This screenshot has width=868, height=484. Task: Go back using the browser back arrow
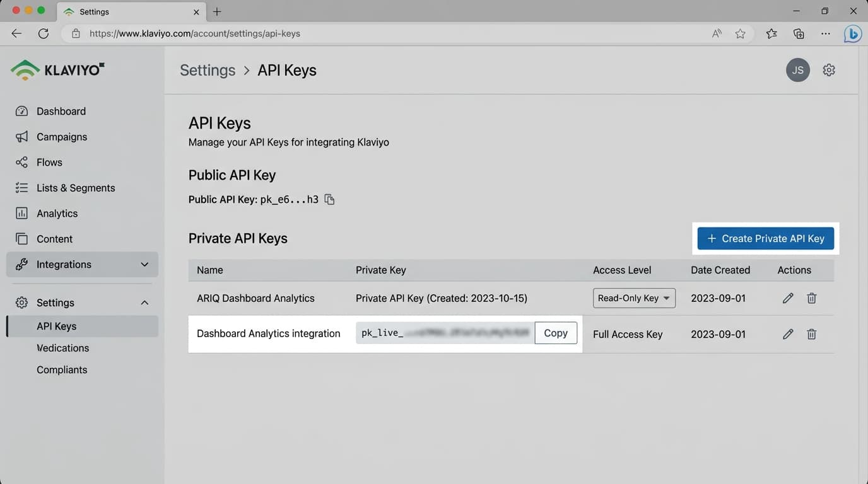(x=17, y=33)
